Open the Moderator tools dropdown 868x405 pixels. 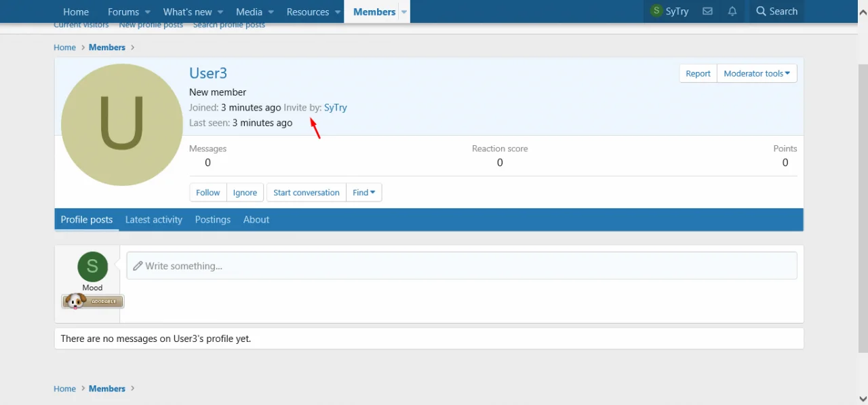[756, 73]
